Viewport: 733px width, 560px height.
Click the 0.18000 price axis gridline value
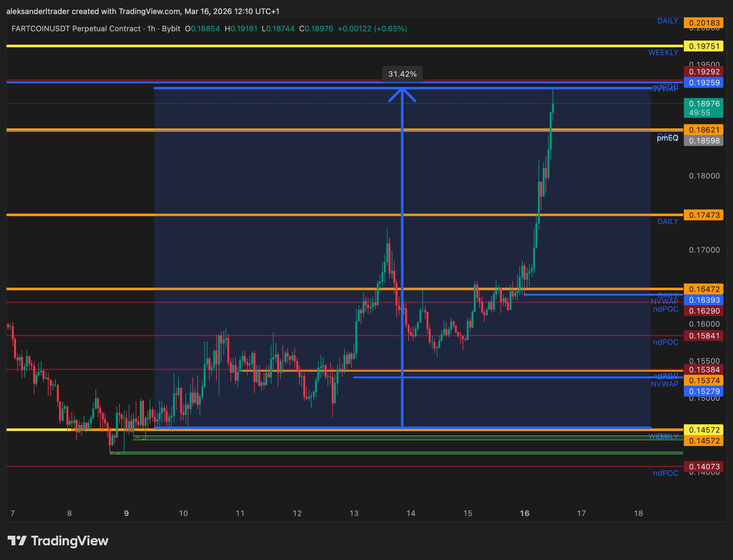[704, 176]
